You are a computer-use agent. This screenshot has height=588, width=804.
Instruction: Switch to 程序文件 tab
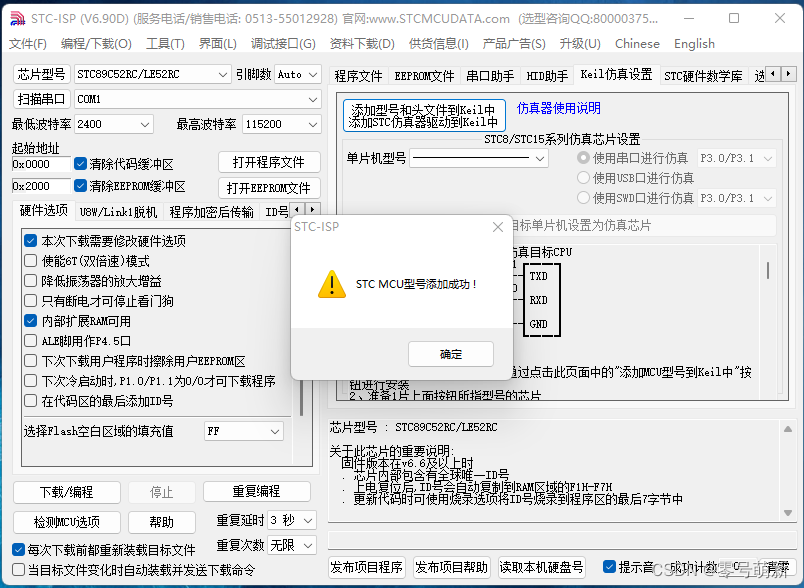pos(358,76)
